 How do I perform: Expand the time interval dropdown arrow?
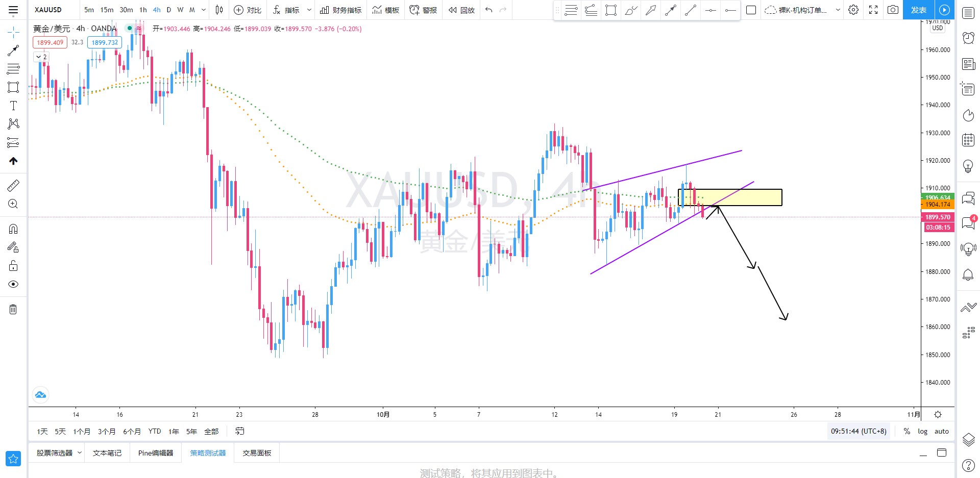(x=204, y=10)
